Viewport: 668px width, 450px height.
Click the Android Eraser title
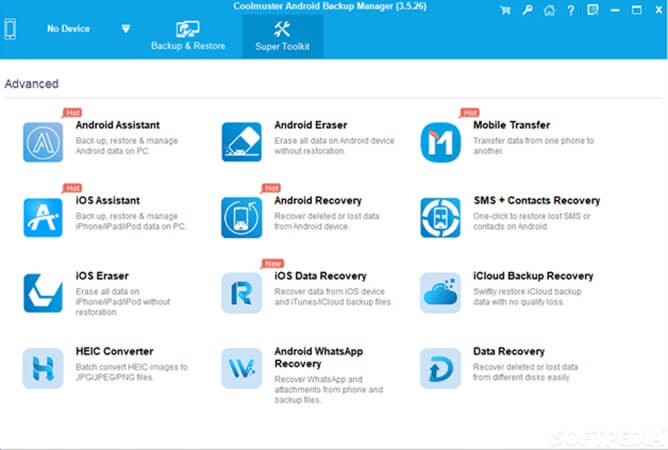pyautogui.click(x=311, y=125)
